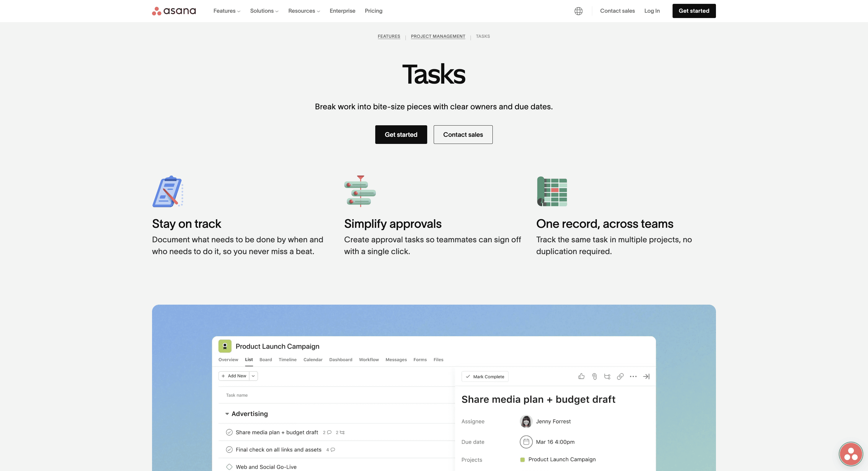Screen dimensions: 868x471
Task: Click Get started in the header
Action: (694, 11)
